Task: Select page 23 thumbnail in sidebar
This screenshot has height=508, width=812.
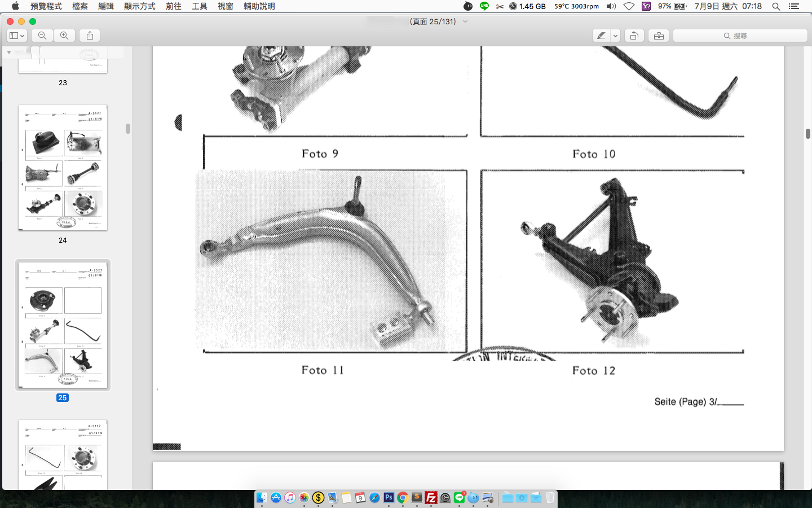Action: [63, 59]
